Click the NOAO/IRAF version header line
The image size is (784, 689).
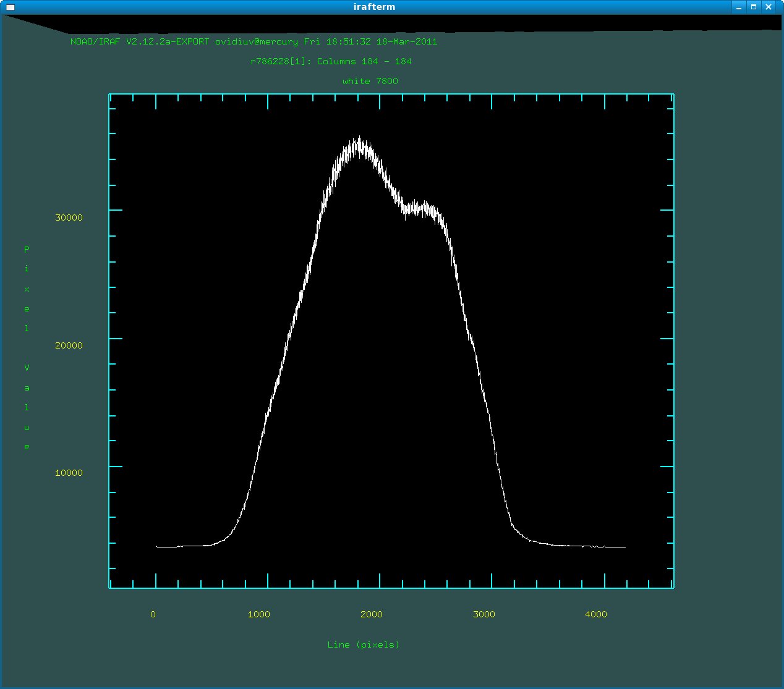pos(254,42)
